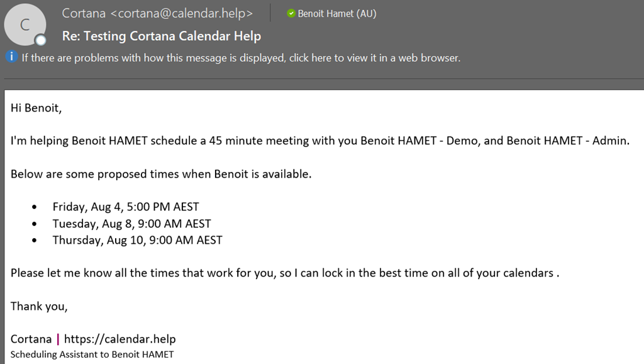Click the Thank you closing line
Viewport: 644px width, 364px height.
pos(39,306)
